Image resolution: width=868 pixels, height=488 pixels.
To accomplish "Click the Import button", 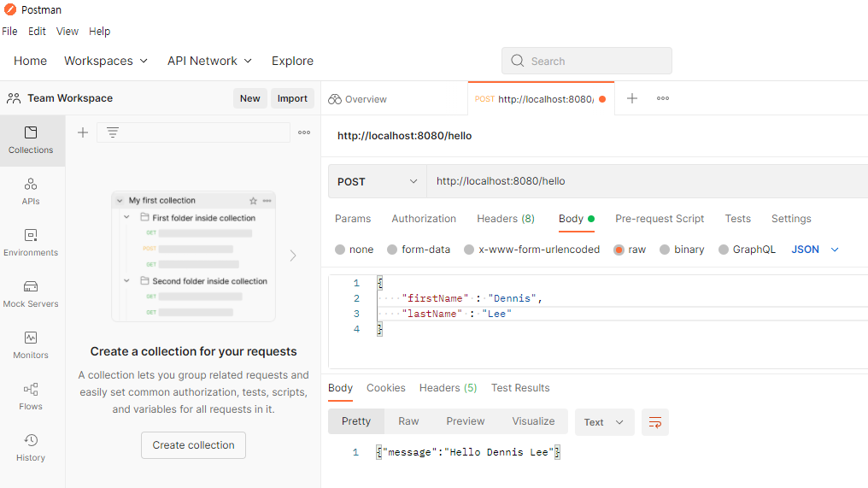I will pos(292,98).
